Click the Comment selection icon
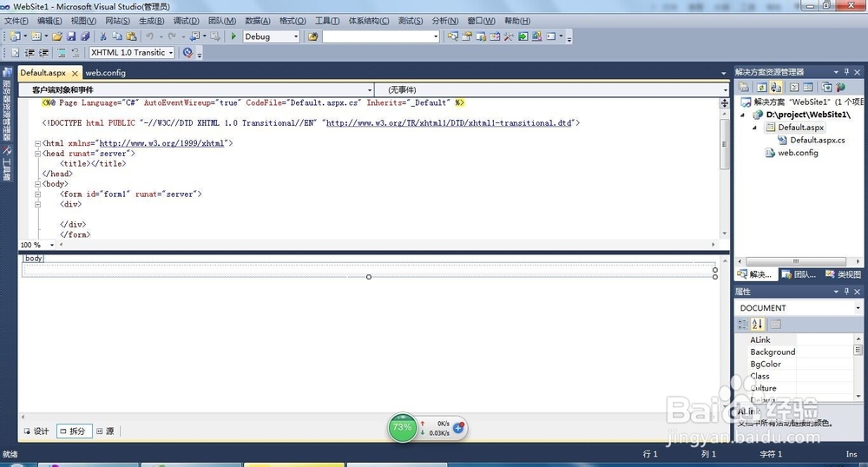The image size is (868, 467). tap(62, 53)
